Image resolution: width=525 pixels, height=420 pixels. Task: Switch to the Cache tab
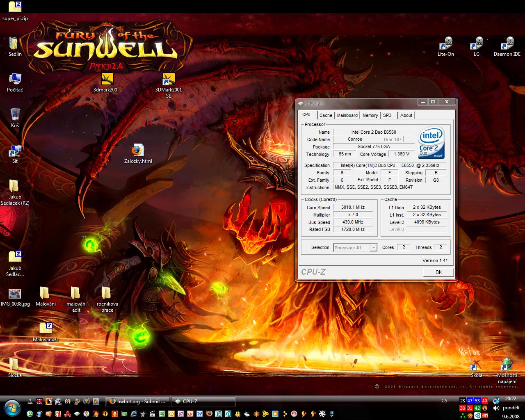(326, 115)
